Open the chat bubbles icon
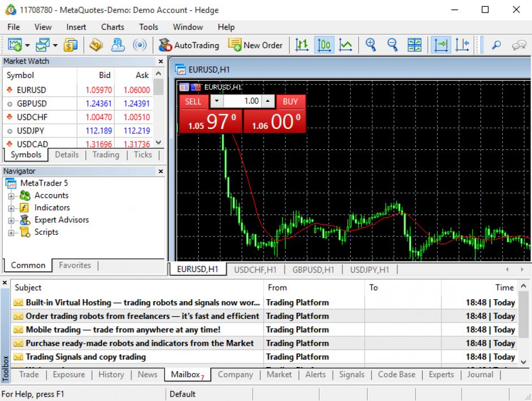This screenshot has height=401, width=532. point(519,45)
